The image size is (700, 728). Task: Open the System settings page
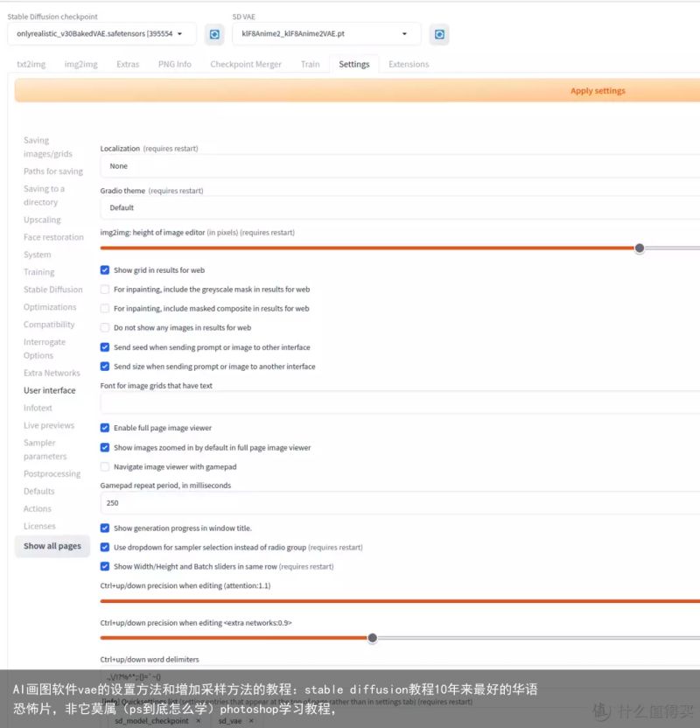click(x=37, y=255)
